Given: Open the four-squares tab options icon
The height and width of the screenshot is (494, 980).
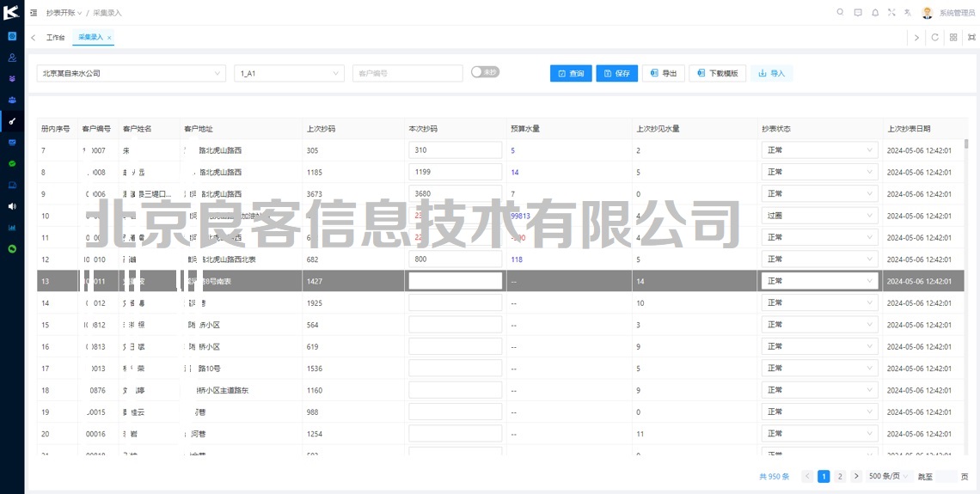Looking at the screenshot, I should [953, 38].
